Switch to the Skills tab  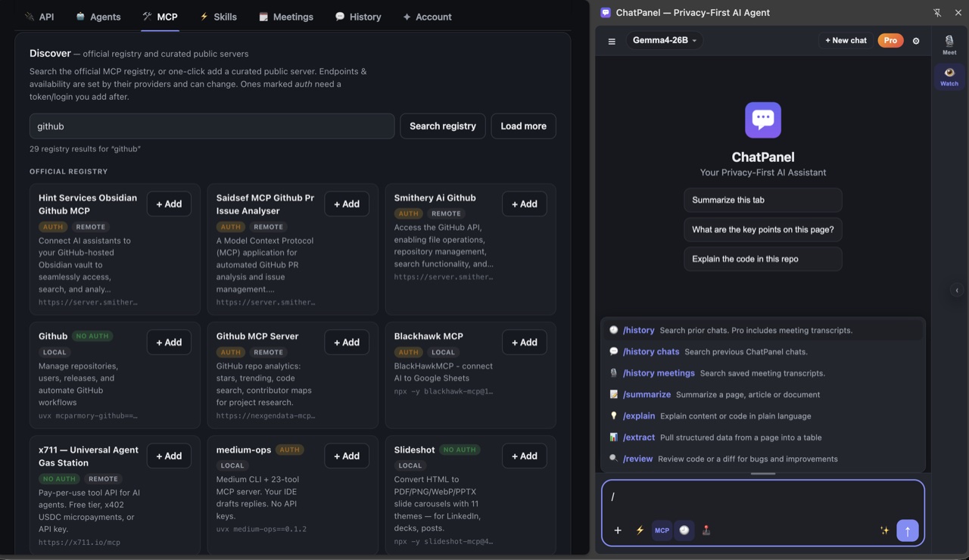(x=218, y=17)
